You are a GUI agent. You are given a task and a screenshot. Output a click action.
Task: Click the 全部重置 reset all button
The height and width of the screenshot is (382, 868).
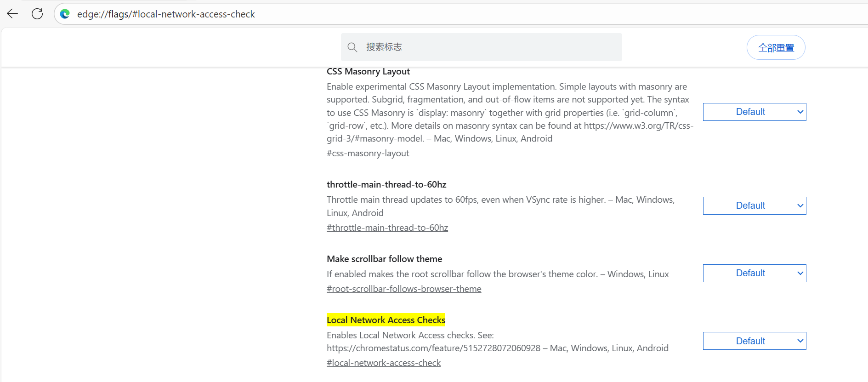click(776, 47)
